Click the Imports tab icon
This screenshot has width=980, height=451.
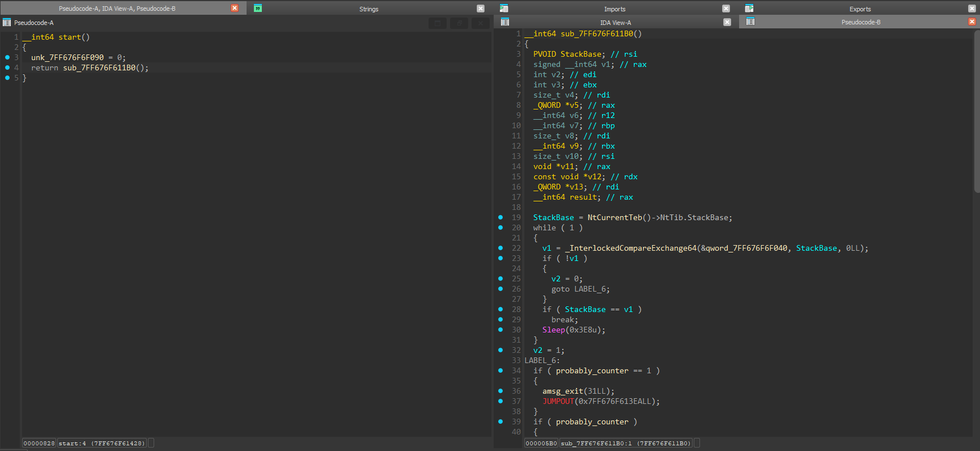coord(504,9)
